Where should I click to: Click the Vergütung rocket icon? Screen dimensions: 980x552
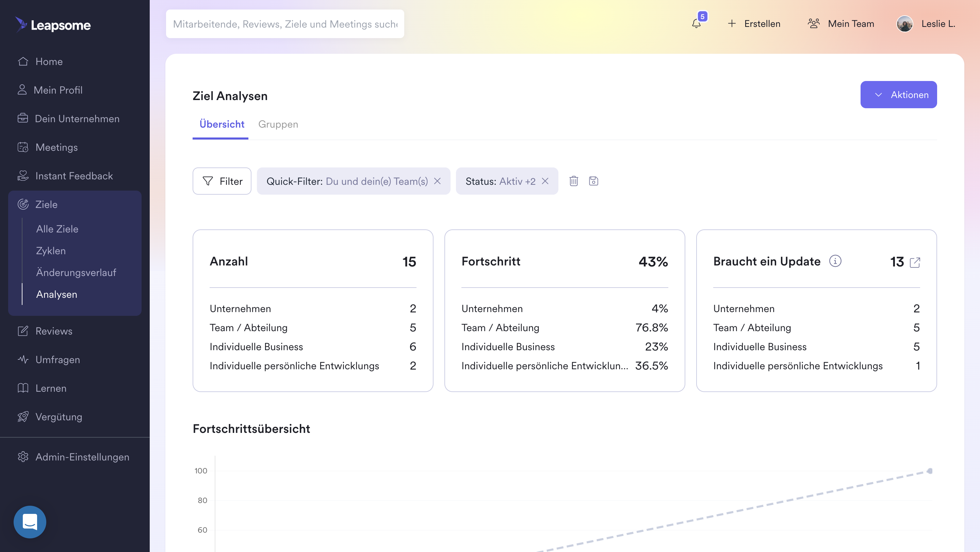[23, 417]
